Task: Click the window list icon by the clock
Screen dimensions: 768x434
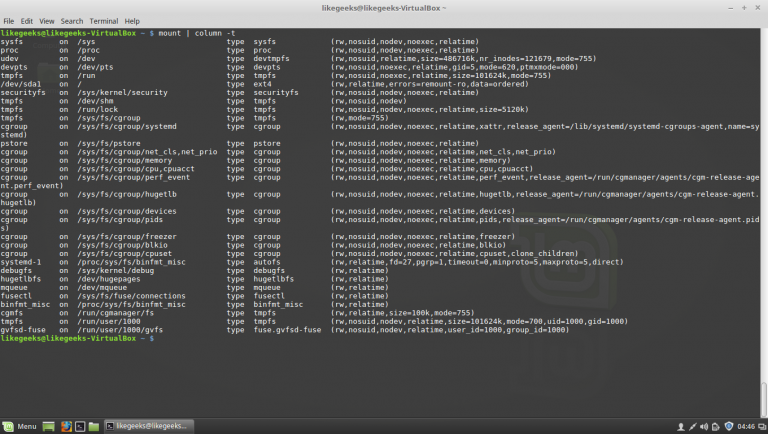Action: [762, 427]
